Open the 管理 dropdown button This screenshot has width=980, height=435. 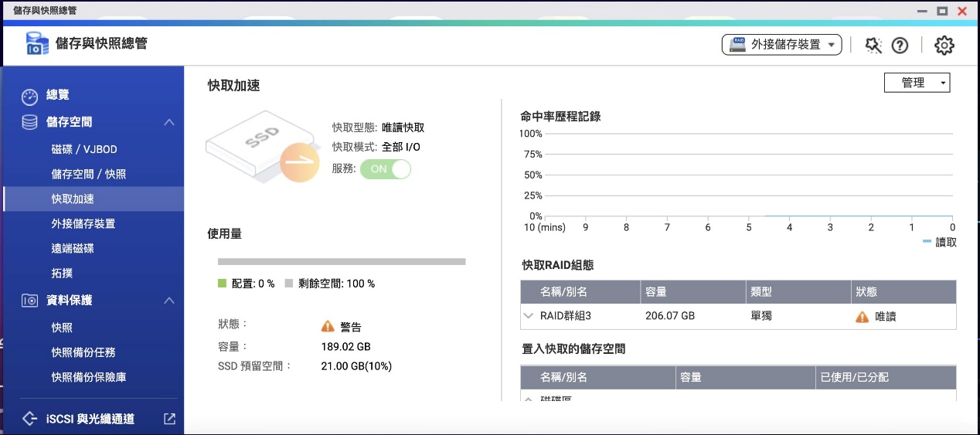917,83
